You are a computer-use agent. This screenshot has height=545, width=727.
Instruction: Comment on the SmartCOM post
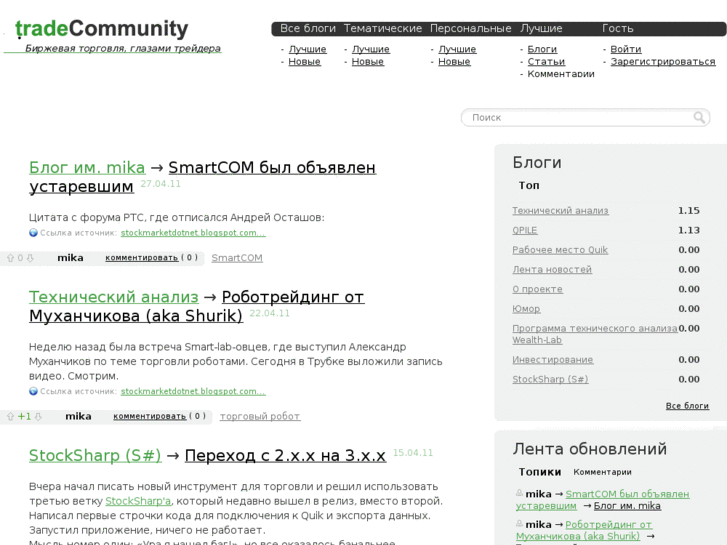[141, 258]
